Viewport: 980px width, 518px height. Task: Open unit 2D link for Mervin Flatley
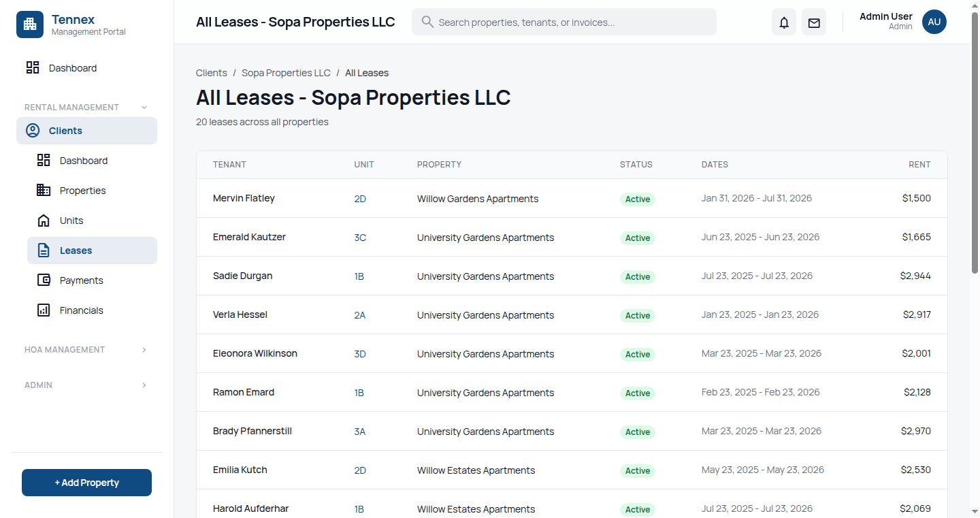point(360,199)
